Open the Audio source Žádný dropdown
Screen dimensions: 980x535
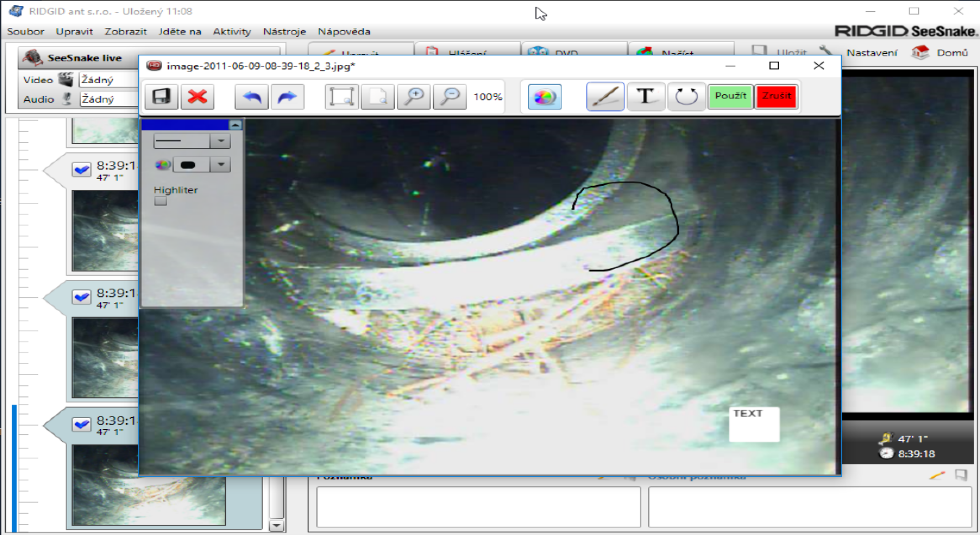[108, 99]
